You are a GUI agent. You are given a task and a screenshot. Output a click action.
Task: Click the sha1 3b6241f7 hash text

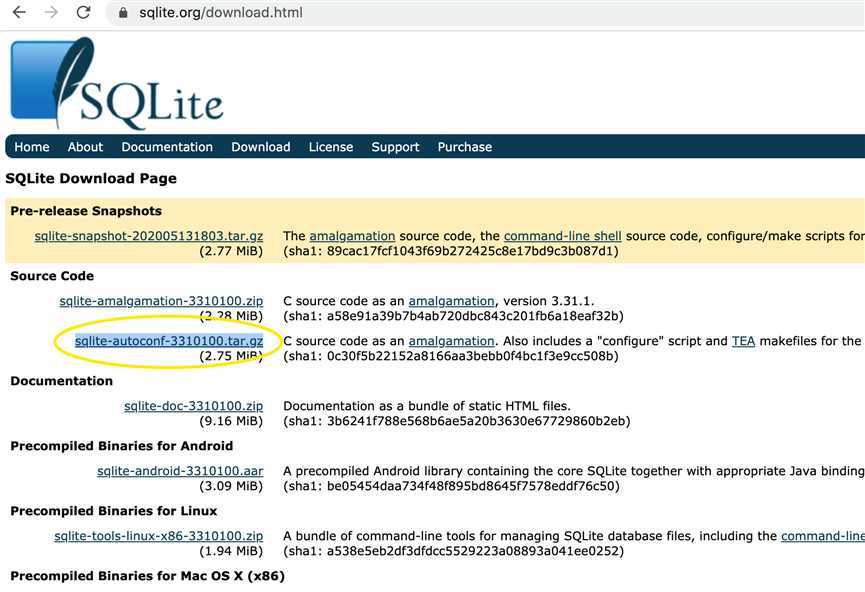point(457,421)
